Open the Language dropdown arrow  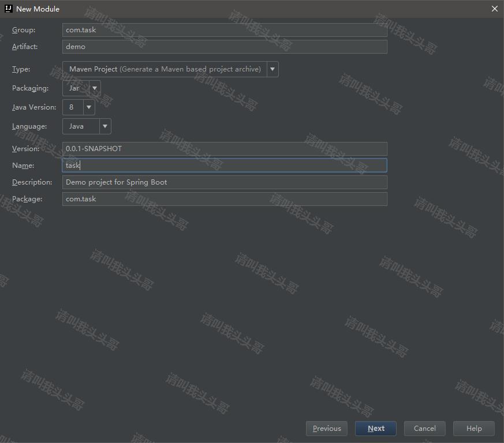coord(105,126)
